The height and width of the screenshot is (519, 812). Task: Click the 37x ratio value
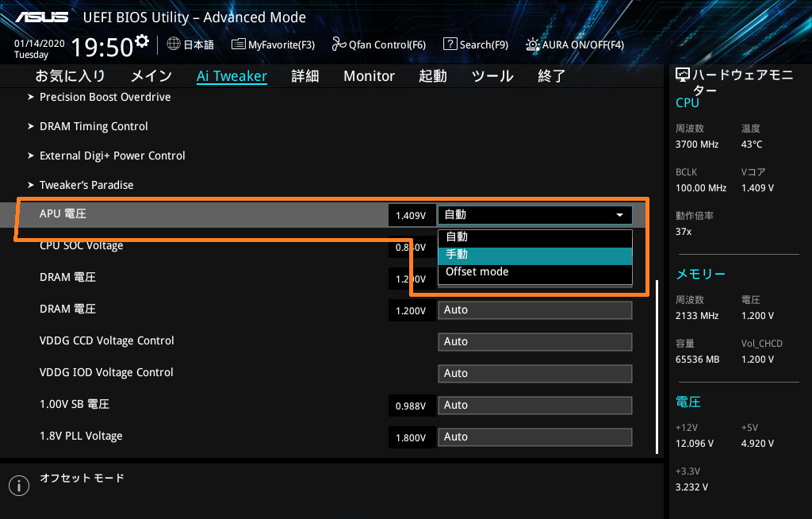[x=683, y=231]
